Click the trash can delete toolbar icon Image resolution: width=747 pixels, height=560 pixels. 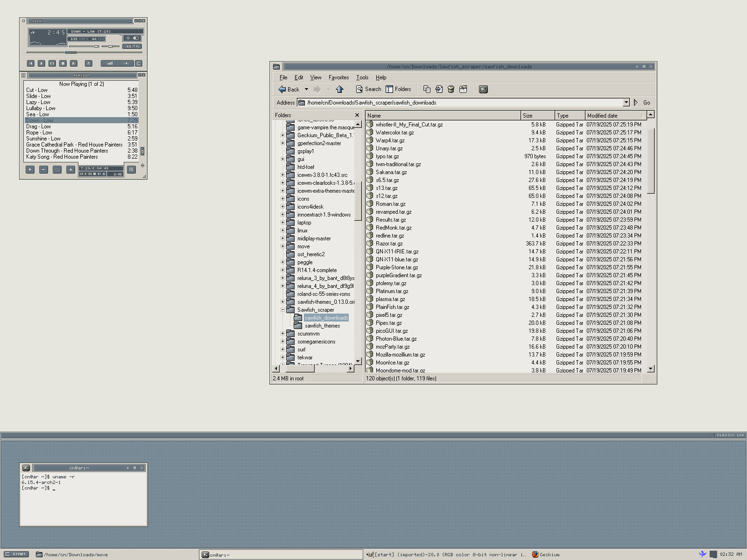(x=451, y=89)
